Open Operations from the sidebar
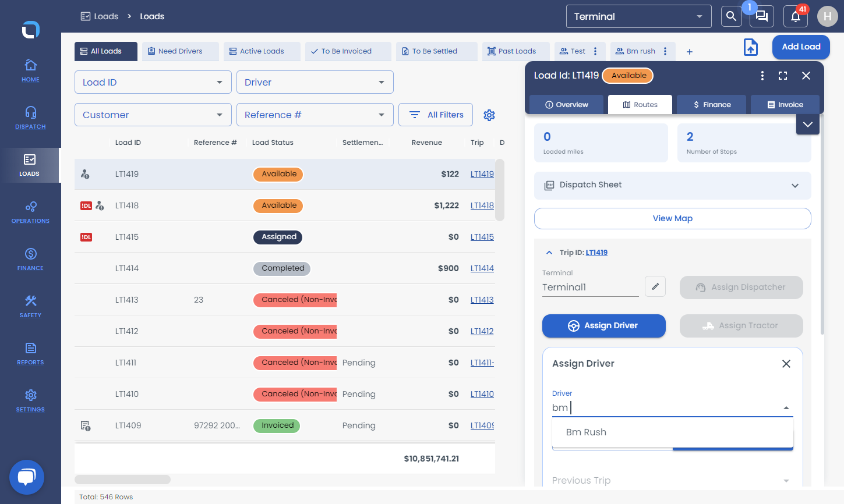 (30, 211)
